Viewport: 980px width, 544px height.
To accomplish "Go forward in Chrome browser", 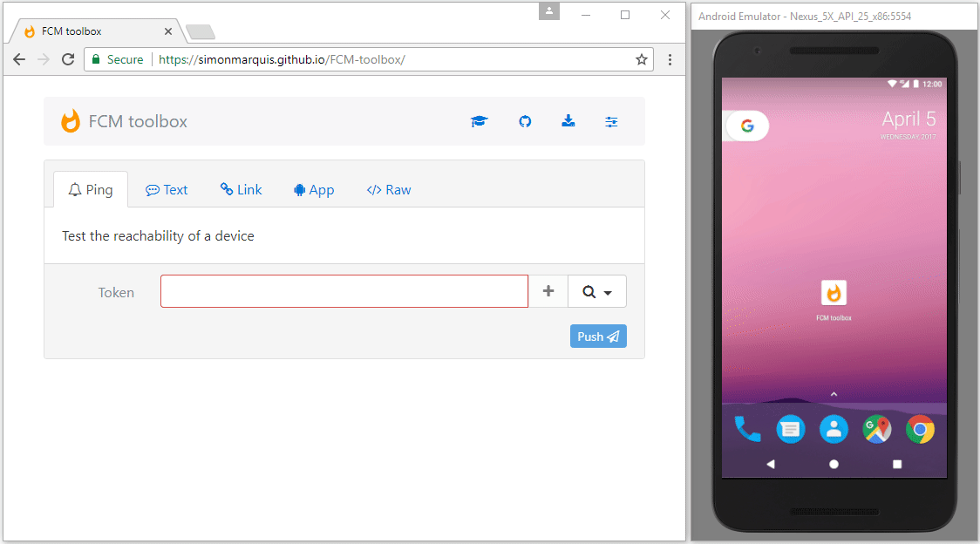I will tap(43, 59).
